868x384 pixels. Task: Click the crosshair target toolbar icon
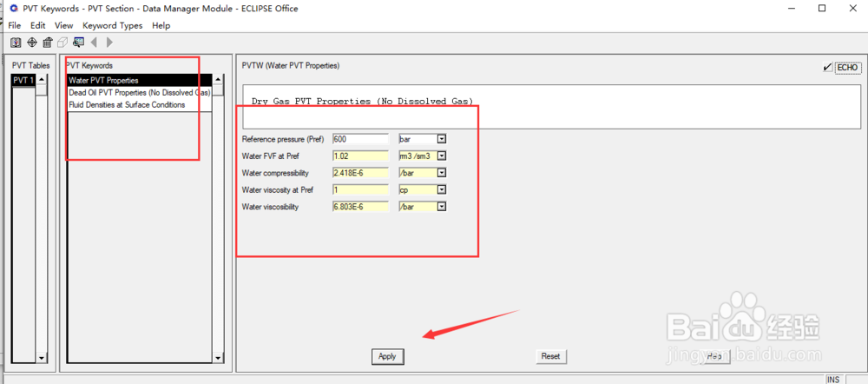point(32,42)
